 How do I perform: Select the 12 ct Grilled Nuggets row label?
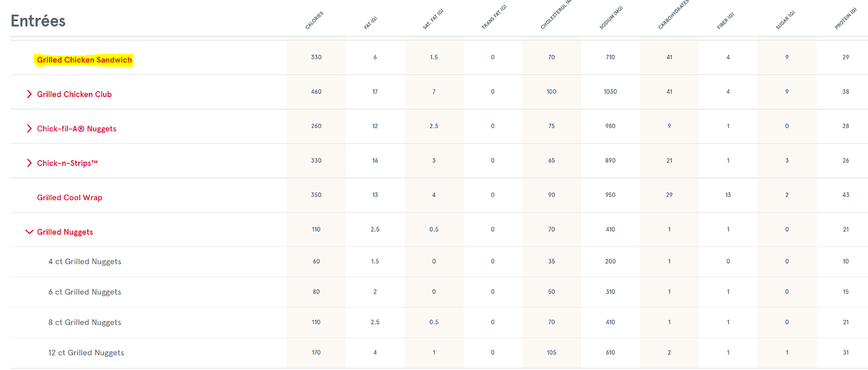click(x=86, y=353)
